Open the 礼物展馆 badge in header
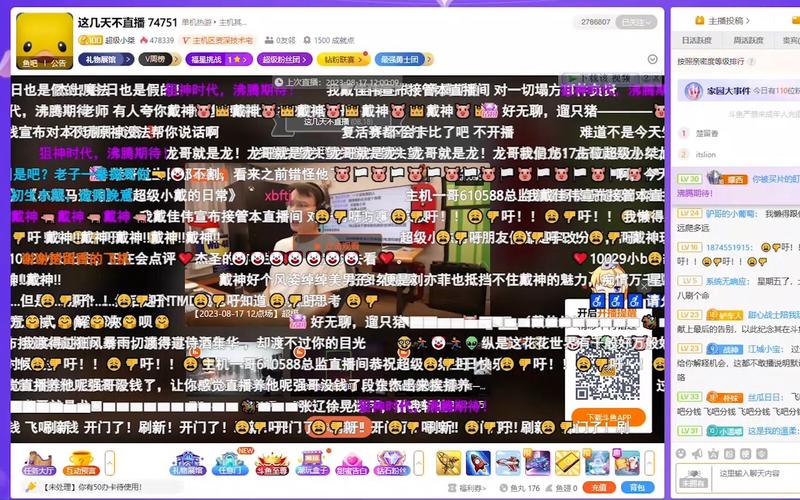Screen dimensions: 800x500 click(x=106, y=60)
